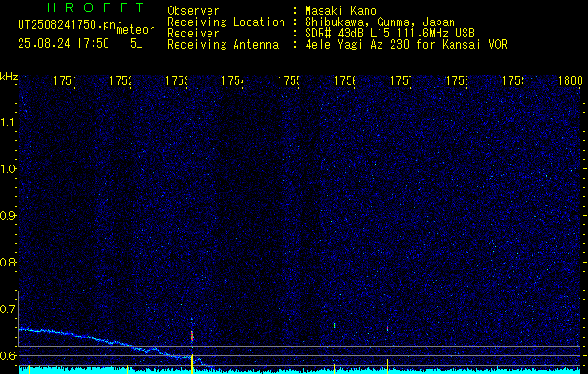Click the 0.7 kHz frequency label
Screen dimensions: 588x374
pyautogui.click(x=7, y=309)
